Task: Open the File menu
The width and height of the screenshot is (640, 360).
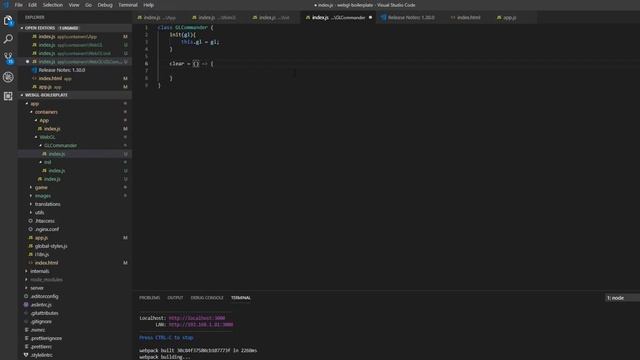Action: click(x=19, y=5)
